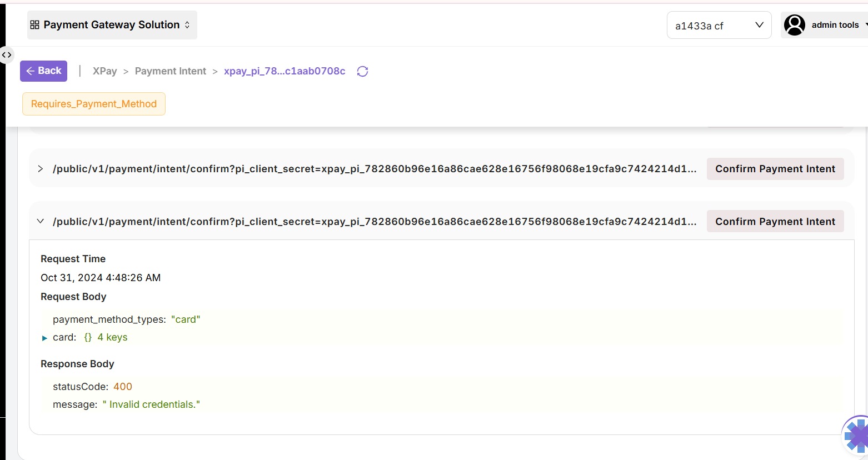
Task: Click the grid icon beside Payment Gateway Solution
Action: pyautogui.click(x=34, y=25)
